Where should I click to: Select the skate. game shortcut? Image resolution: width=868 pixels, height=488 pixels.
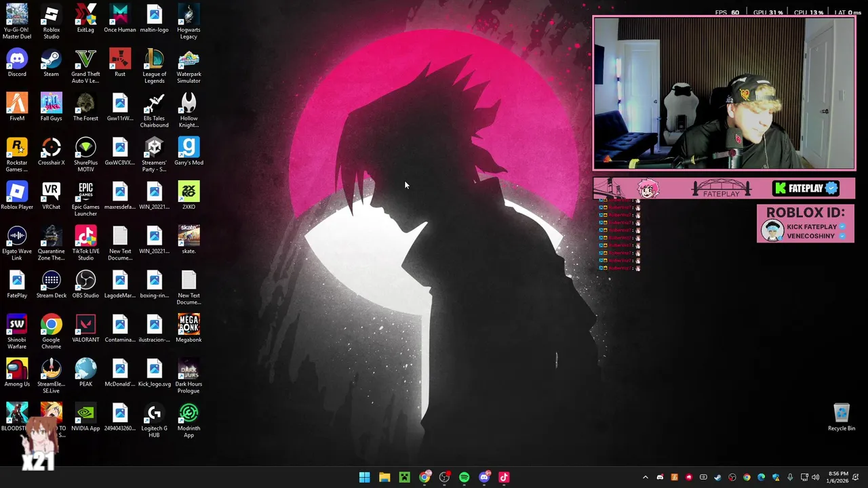[x=189, y=240]
